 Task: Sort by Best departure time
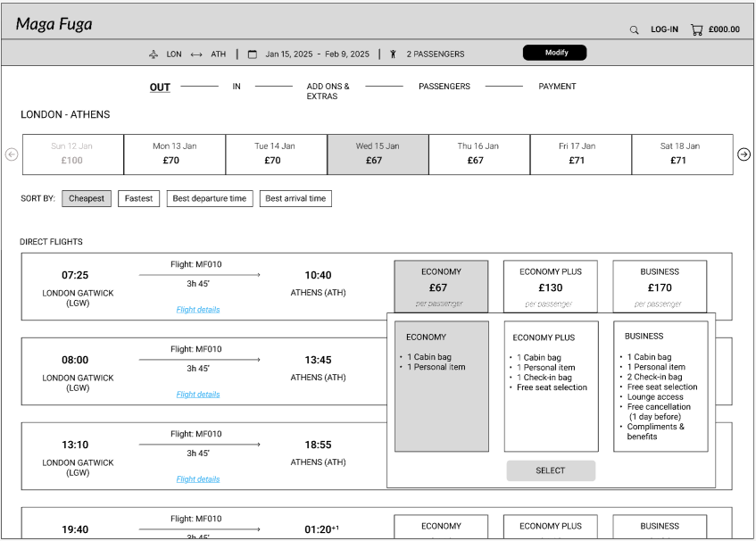(x=210, y=198)
